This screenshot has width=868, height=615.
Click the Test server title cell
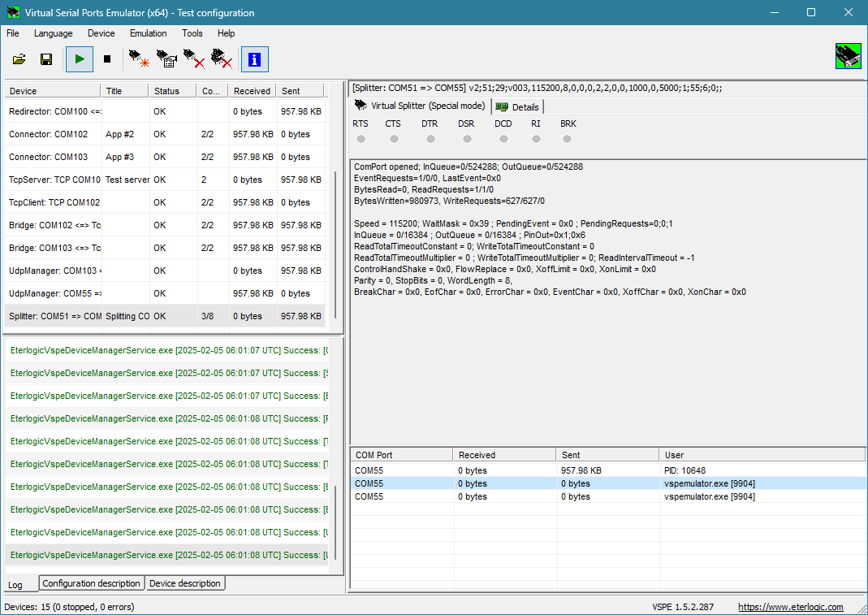(x=127, y=180)
